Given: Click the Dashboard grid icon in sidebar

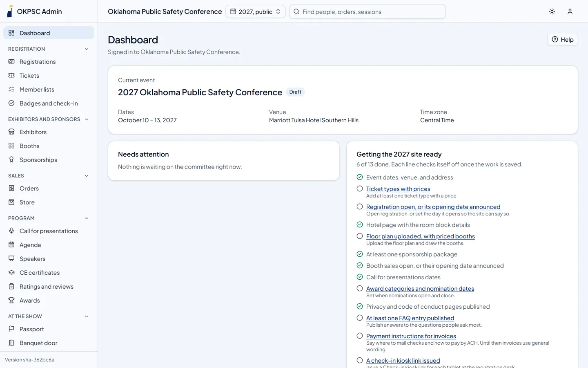Looking at the screenshot, I should [x=11, y=33].
